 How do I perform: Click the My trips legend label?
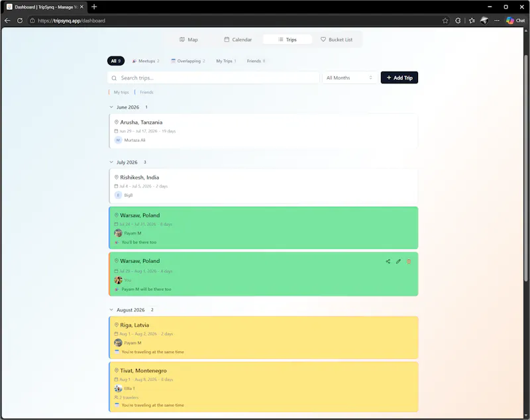[121, 92]
